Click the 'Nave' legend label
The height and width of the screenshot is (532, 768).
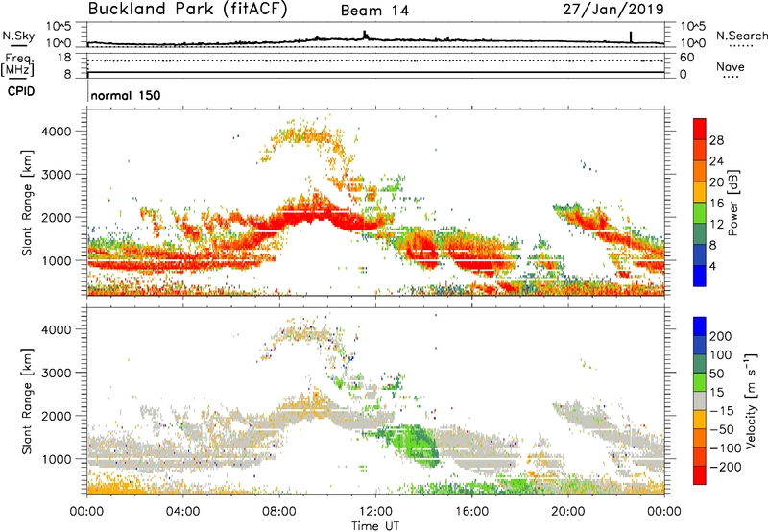click(x=731, y=67)
